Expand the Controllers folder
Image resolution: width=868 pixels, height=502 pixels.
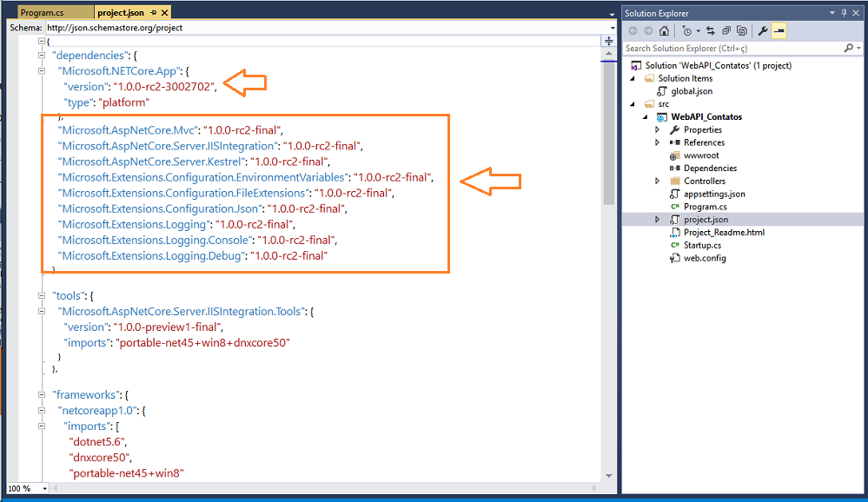pyautogui.click(x=658, y=181)
